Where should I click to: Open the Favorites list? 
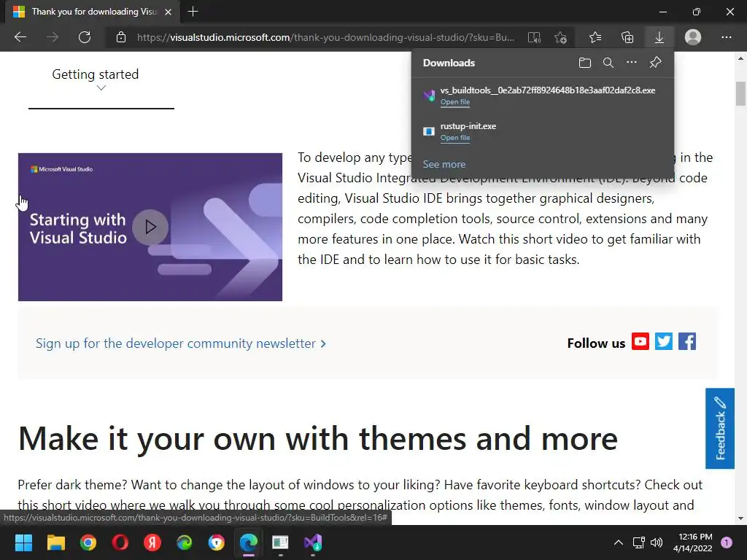pyautogui.click(x=595, y=37)
